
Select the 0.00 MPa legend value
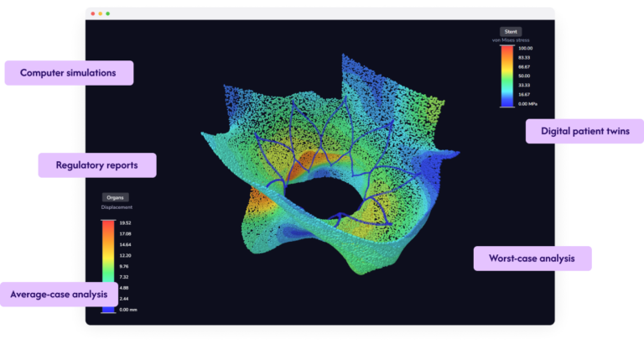527,103
